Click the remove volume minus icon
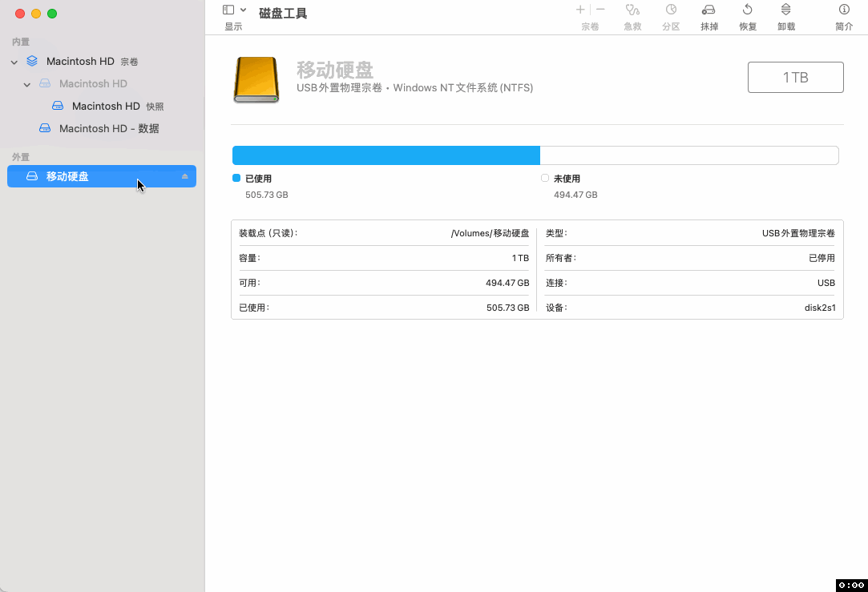Viewport: 868px width, 592px height. point(600,10)
